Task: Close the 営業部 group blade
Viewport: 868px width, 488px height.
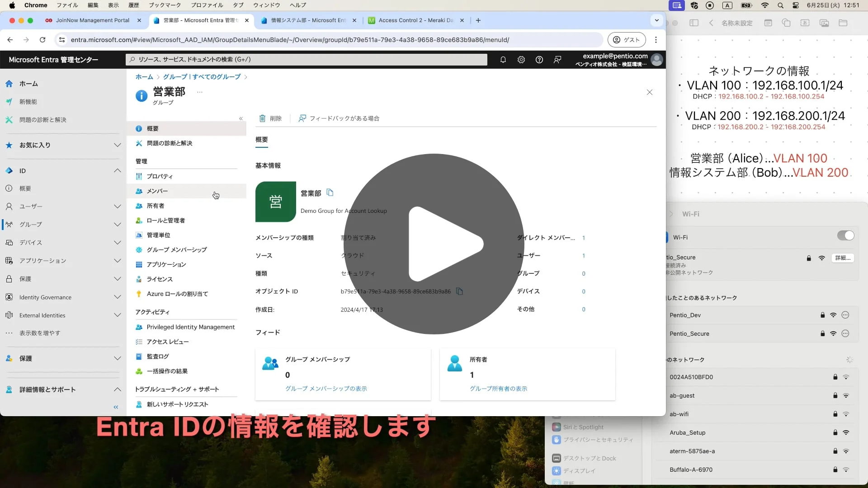Action: [650, 92]
